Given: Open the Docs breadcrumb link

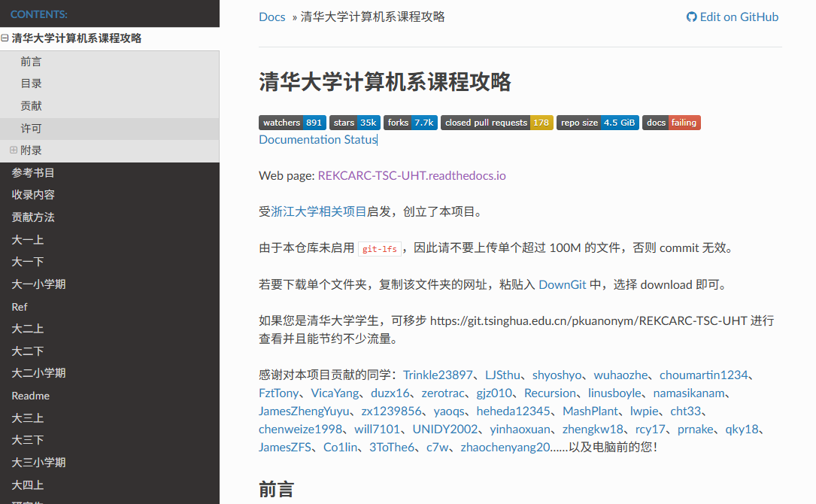Looking at the screenshot, I should pos(272,17).
